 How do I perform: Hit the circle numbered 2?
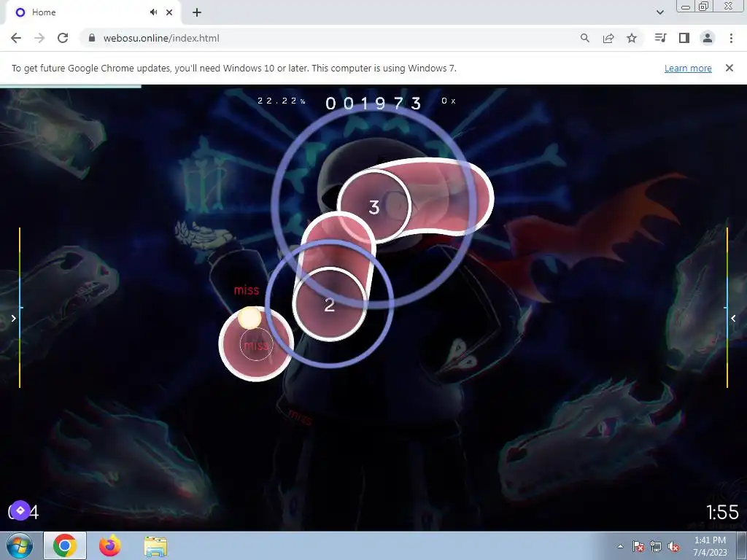[x=329, y=304]
